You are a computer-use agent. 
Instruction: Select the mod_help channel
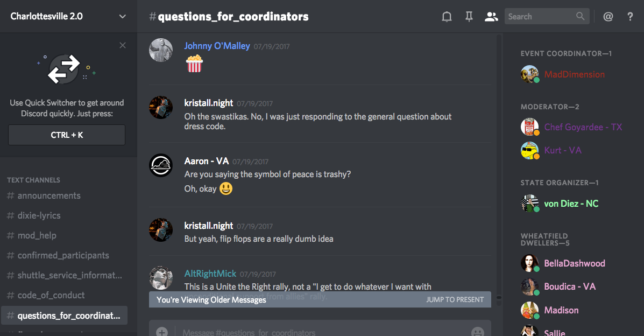pyautogui.click(x=37, y=235)
